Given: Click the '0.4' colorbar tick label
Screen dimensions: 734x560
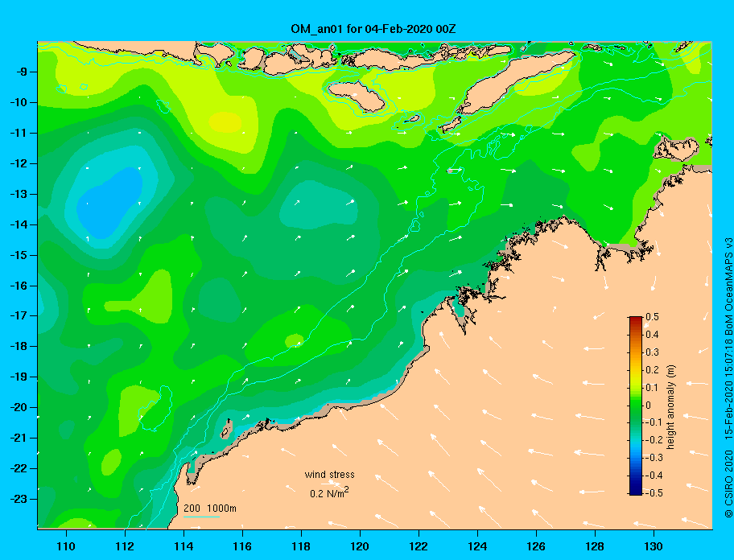Looking at the screenshot, I should click(x=652, y=335).
